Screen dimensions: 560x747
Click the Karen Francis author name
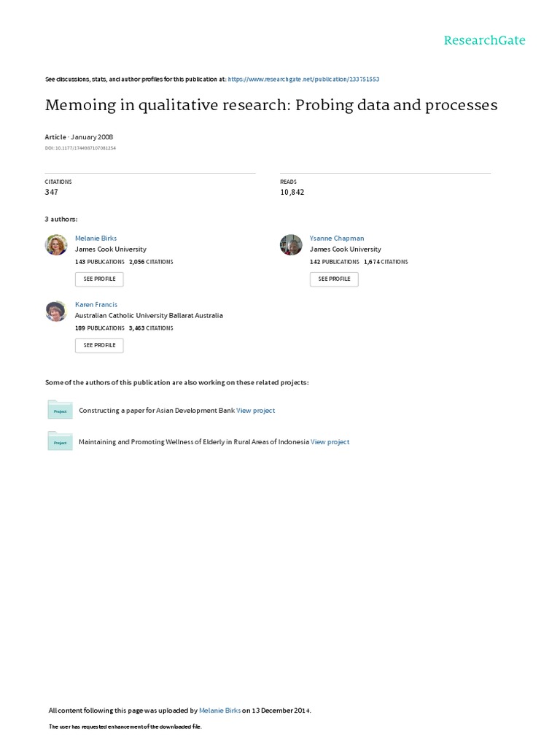tap(96, 305)
